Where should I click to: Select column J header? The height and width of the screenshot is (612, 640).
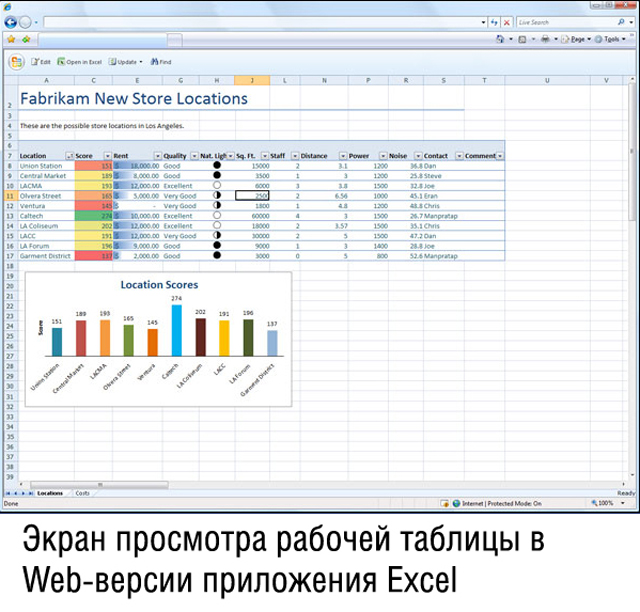tap(252, 80)
